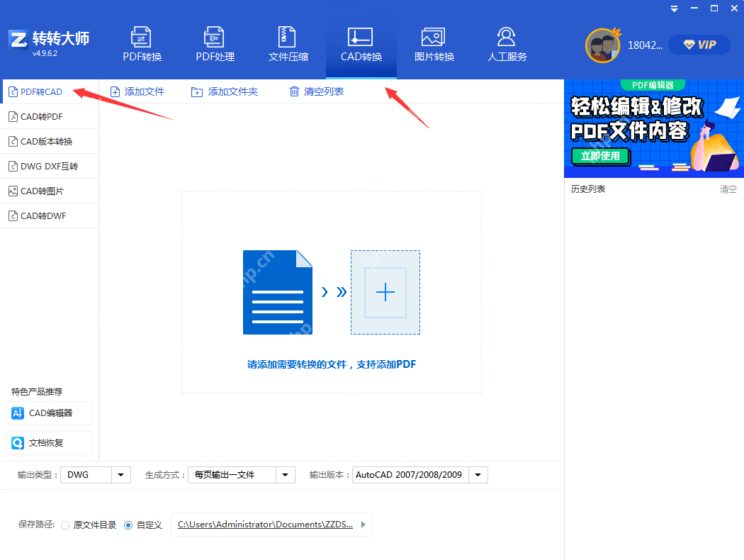This screenshot has width=744, height=560.
Task: Select CAD版本转换 in the sidebar
Action: click(x=50, y=142)
